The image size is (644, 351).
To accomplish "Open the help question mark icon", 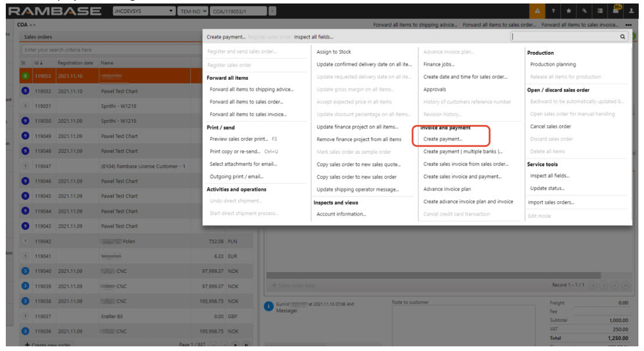I will click(x=553, y=11).
